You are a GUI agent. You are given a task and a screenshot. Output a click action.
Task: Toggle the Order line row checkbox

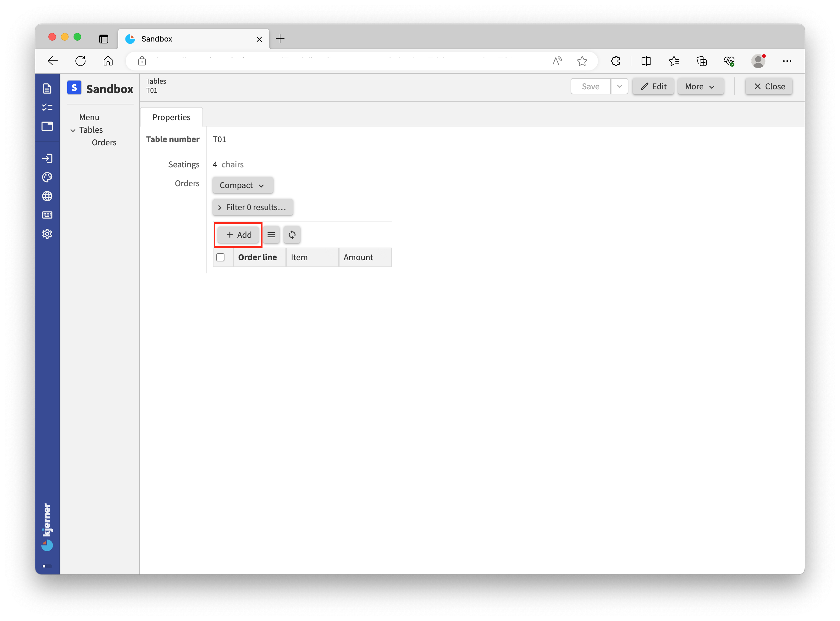220,256
